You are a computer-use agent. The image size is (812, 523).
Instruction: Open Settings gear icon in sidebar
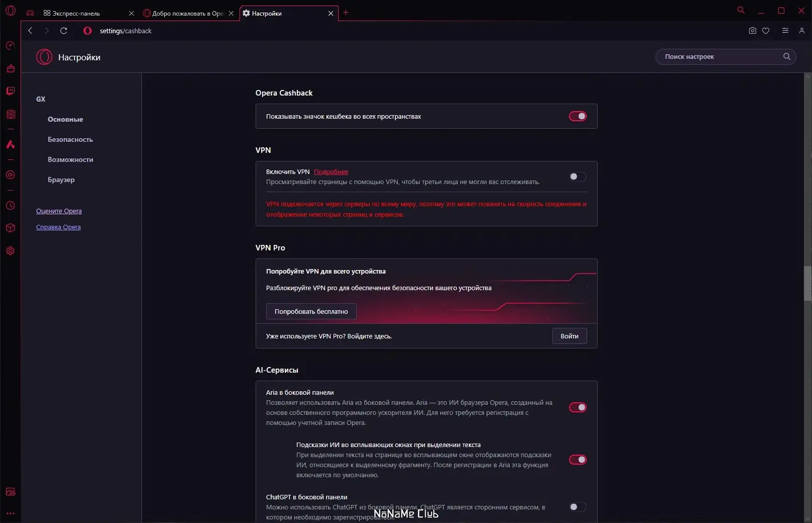(11, 251)
